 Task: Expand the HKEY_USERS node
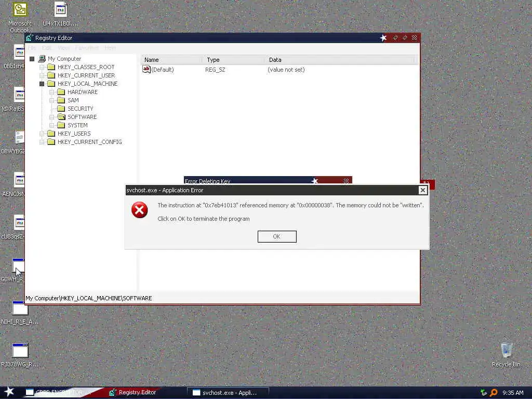(x=42, y=134)
